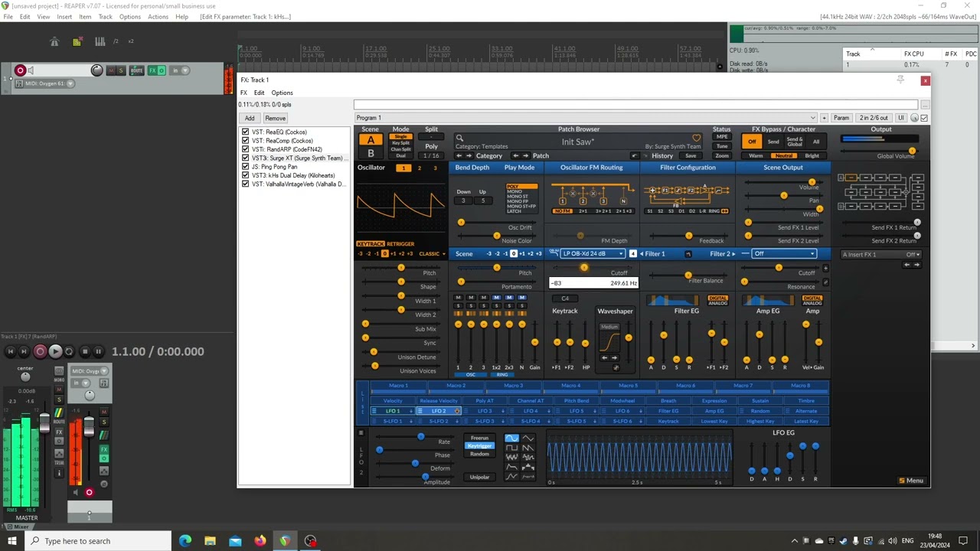Open the Insert menu in REAPER menu bar
The height and width of the screenshot is (551, 980).
tap(64, 17)
